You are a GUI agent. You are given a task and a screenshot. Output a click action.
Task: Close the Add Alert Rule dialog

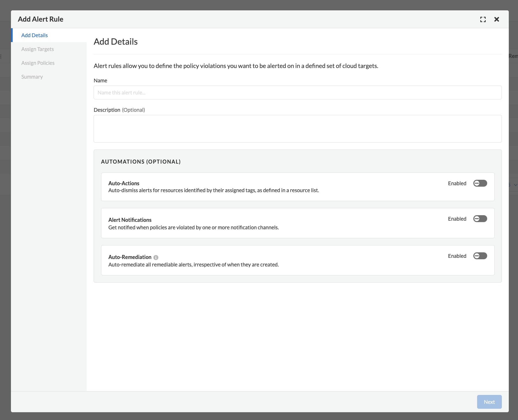tap(497, 19)
